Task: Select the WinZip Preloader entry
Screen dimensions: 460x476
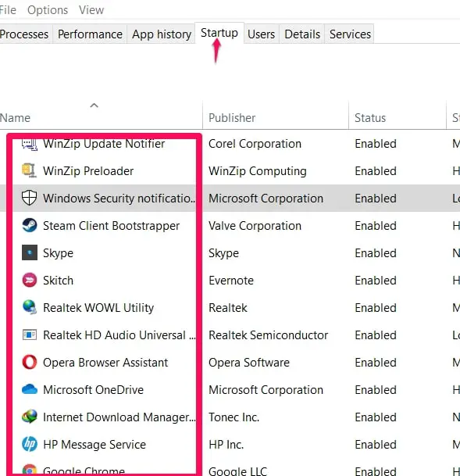Action: point(88,171)
